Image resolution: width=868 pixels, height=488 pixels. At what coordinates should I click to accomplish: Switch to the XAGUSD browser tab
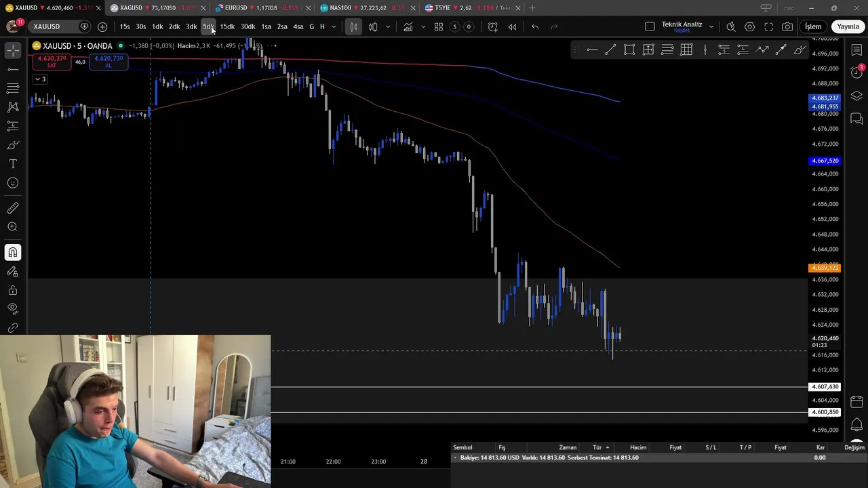click(157, 8)
